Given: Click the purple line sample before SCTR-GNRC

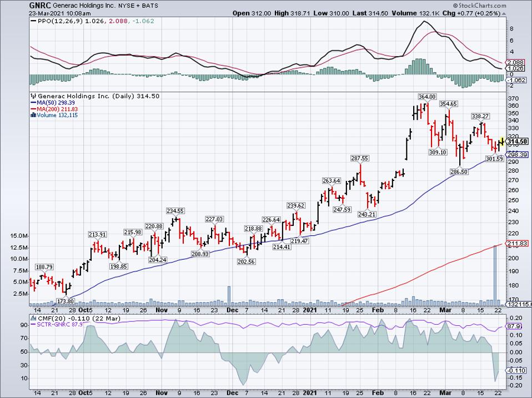Looking at the screenshot, I should pos(33,325).
